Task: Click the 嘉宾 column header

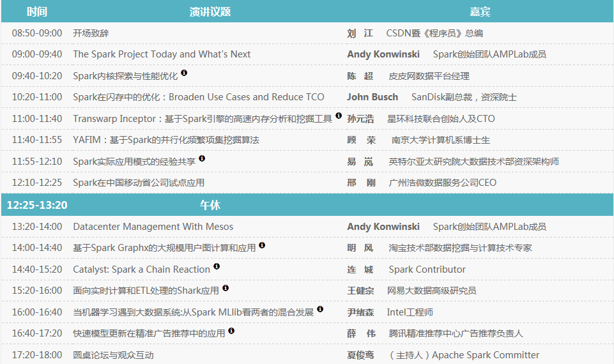Action: pyautogui.click(x=480, y=11)
